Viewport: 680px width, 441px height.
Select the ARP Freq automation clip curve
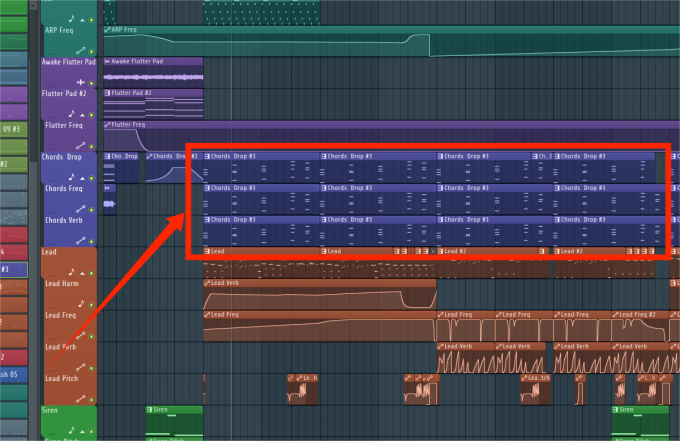tap(392, 45)
